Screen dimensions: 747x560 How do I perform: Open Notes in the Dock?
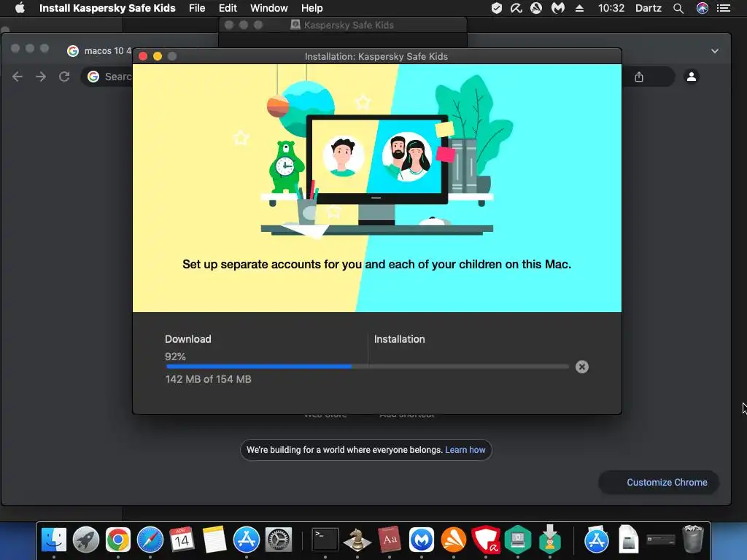tap(214, 540)
